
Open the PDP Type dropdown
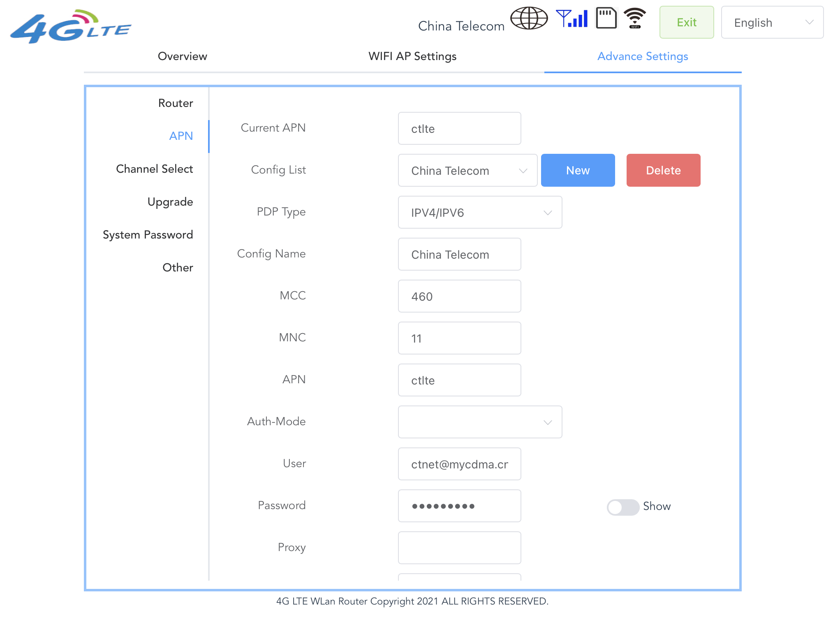480,213
